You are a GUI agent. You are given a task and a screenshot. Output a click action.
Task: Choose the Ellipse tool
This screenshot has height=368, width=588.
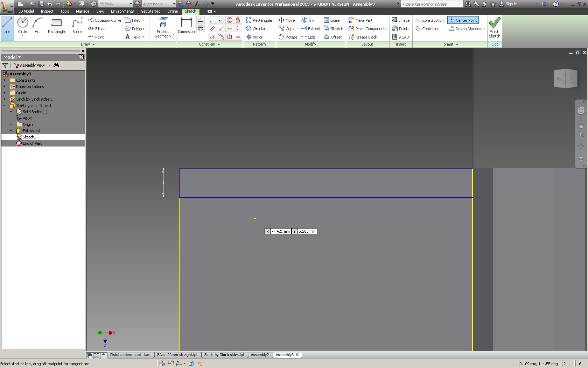click(97, 29)
